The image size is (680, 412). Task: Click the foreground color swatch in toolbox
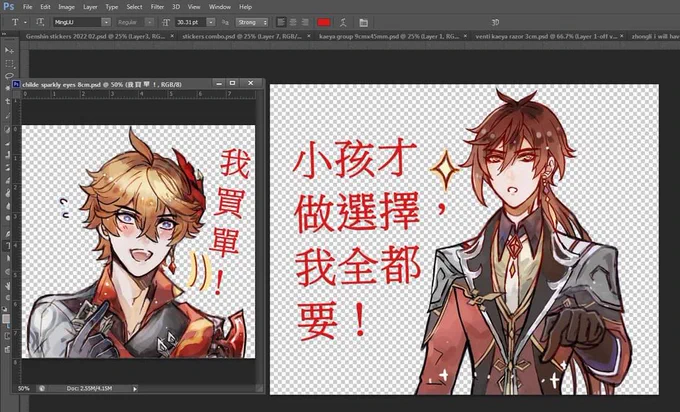[x=6, y=319]
